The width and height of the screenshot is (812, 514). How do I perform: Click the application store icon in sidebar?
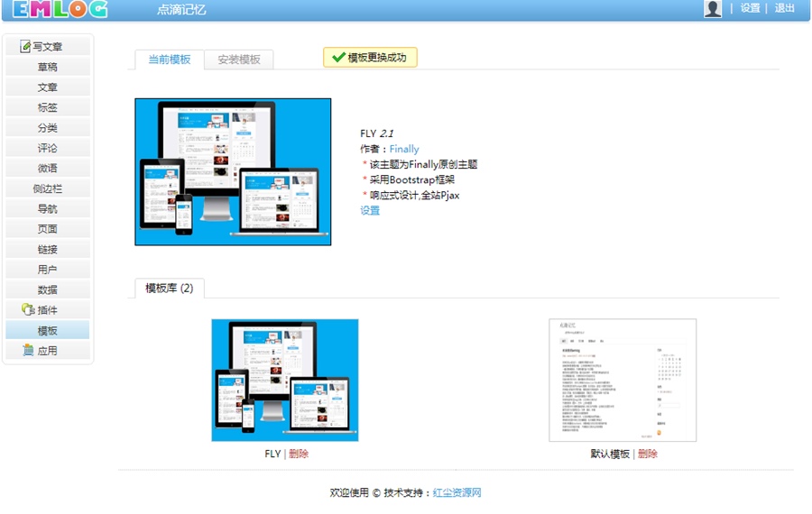tap(28, 351)
